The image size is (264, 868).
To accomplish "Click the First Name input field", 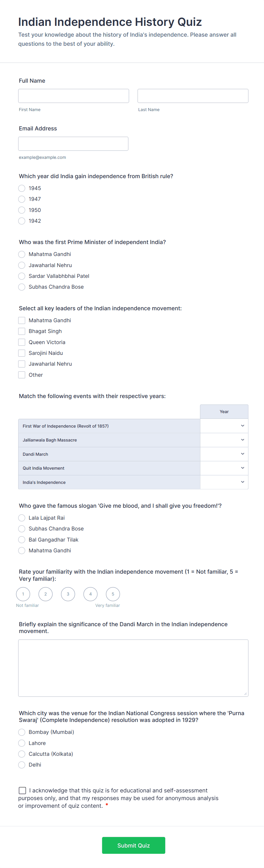I will (x=74, y=96).
